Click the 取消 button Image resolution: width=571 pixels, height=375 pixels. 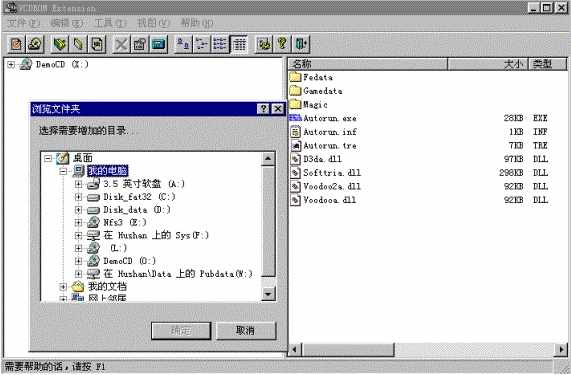(246, 331)
